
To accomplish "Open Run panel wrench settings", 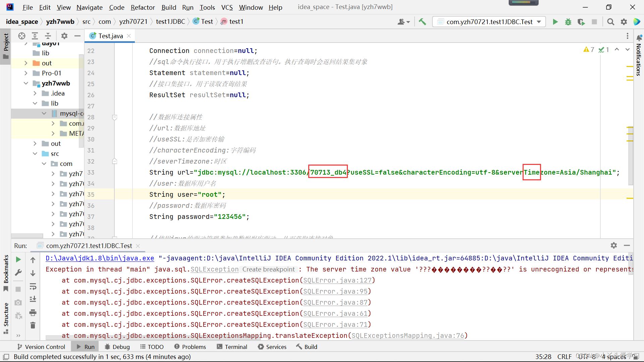I will pyautogui.click(x=18, y=273).
